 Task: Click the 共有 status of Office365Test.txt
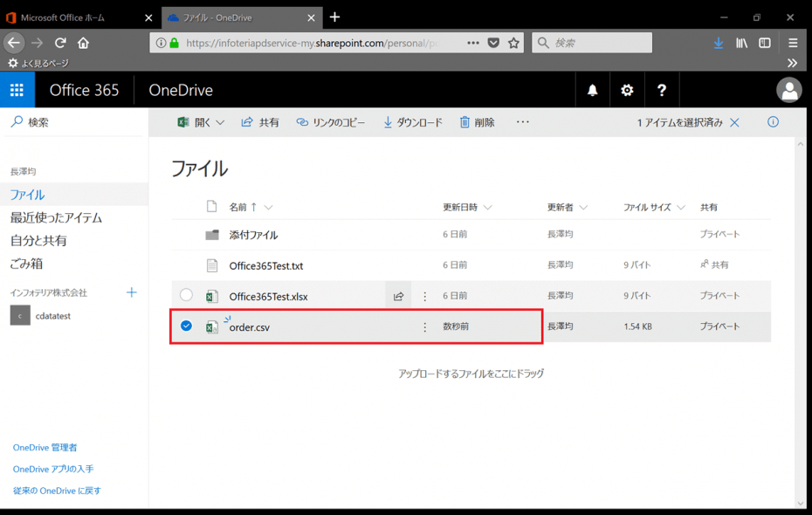(x=714, y=264)
